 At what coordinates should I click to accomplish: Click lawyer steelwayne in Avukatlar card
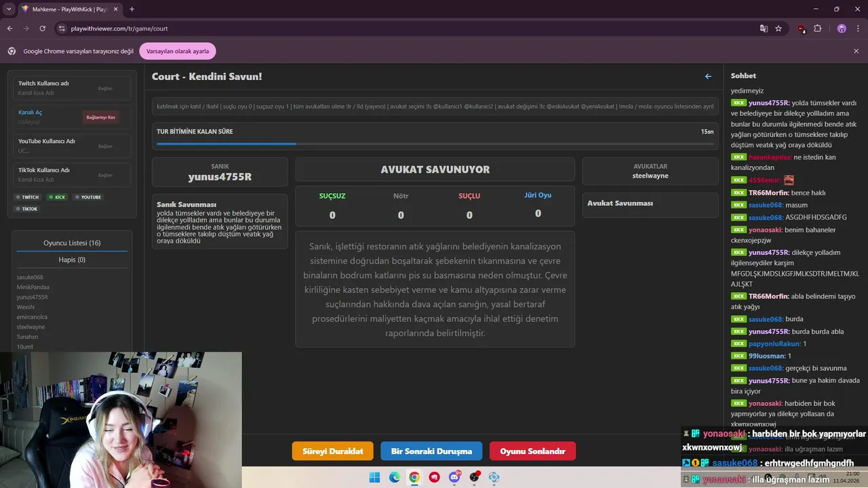pos(650,176)
